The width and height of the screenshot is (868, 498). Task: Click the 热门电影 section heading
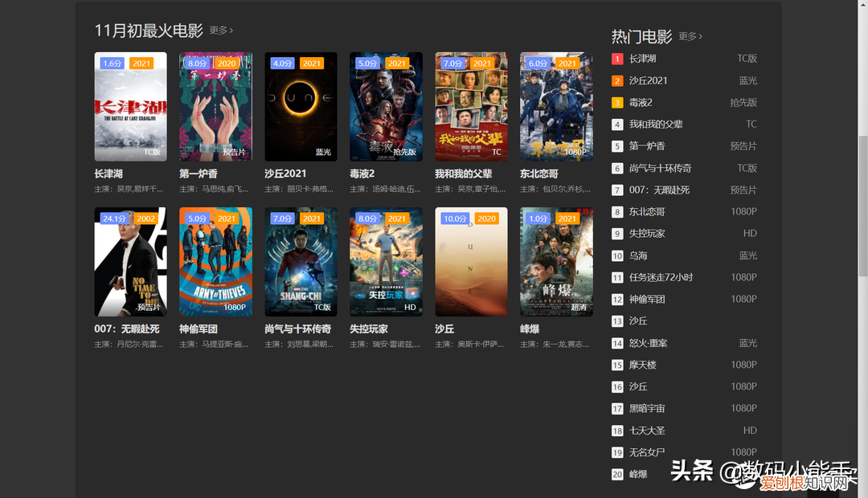tap(641, 36)
